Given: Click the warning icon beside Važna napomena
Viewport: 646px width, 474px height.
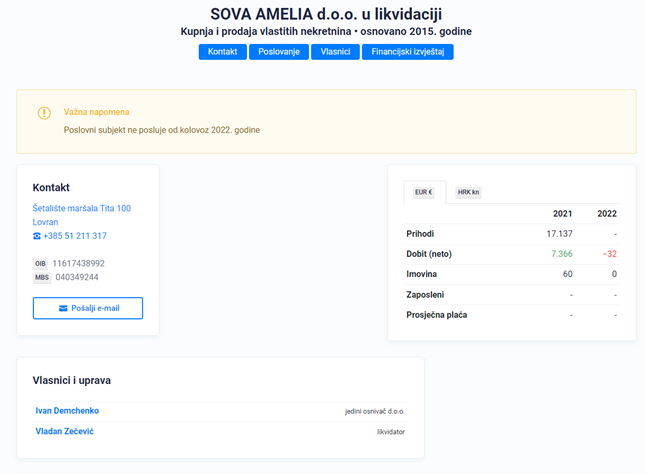Looking at the screenshot, I should click(x=44, y=113).
